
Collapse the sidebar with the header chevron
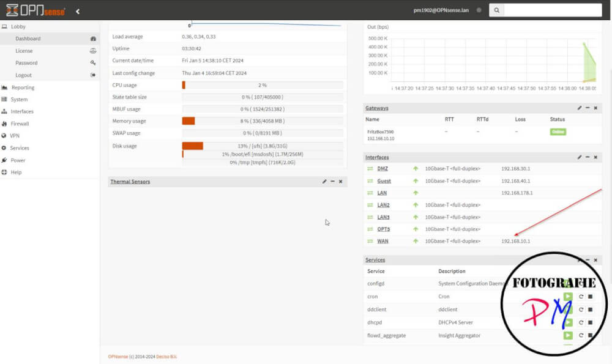click(x=78, y=11)
